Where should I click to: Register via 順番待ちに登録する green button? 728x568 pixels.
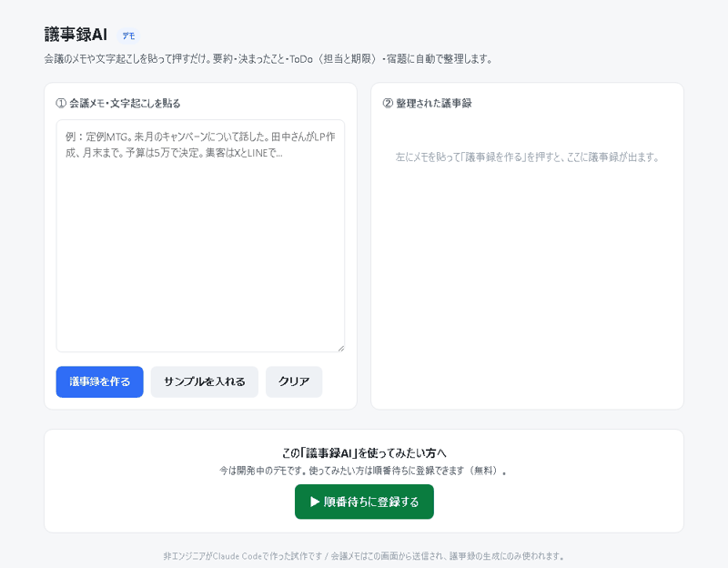tap(364, 502)
